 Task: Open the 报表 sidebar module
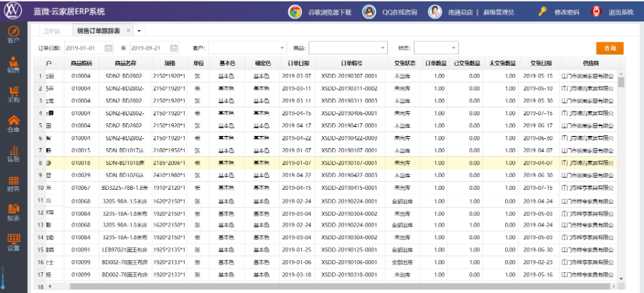(x=14, y=213)
